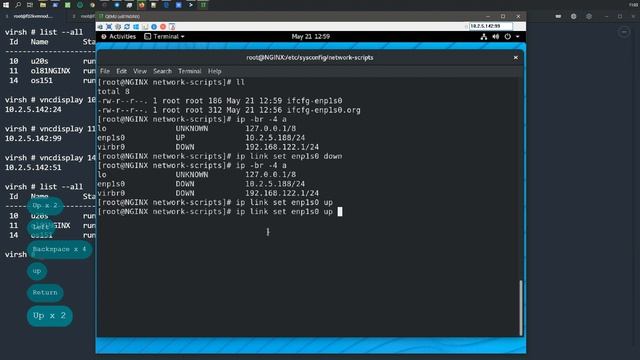Open the taskbar app with '>' prompt icon
This screenshot has height=360, width=640.
point(191,5)
